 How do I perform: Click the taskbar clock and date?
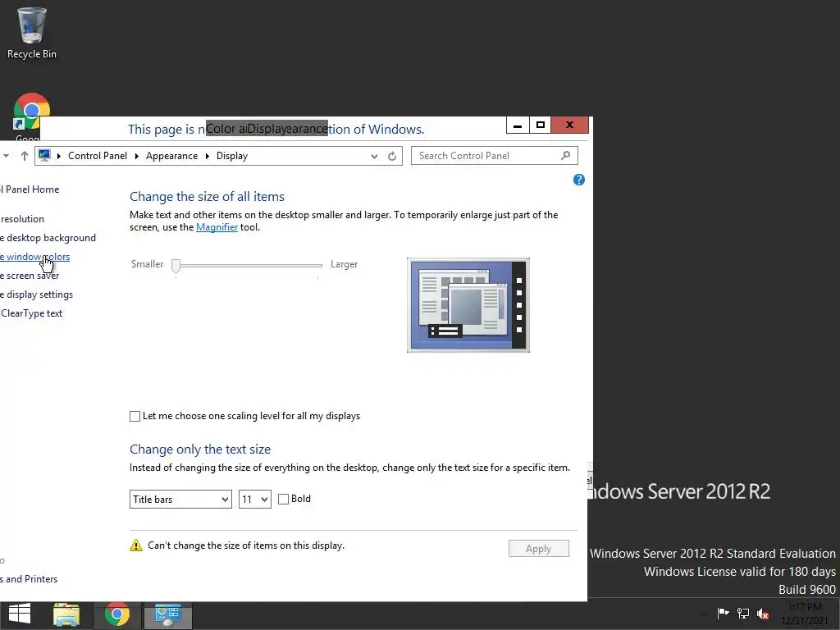pyautogui.click(x=805, y=614)
